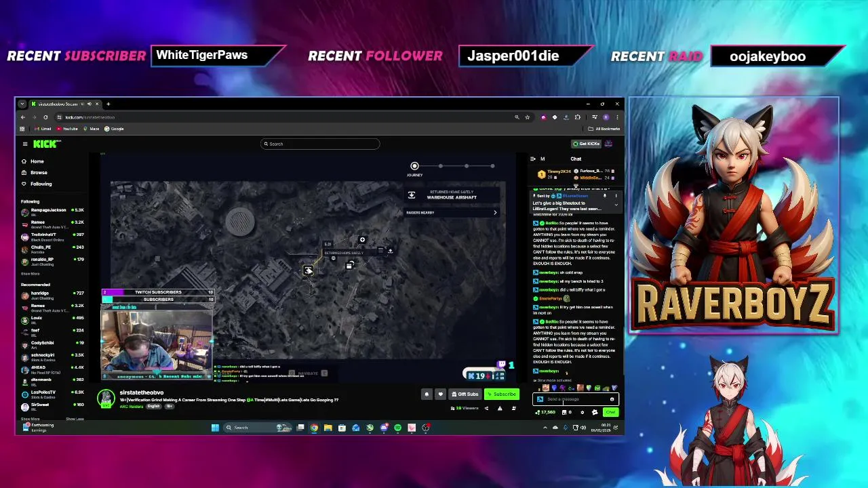Viewport: 868px width, 488px height.
Task: Share the stream icon
Action: coord(486,408)
